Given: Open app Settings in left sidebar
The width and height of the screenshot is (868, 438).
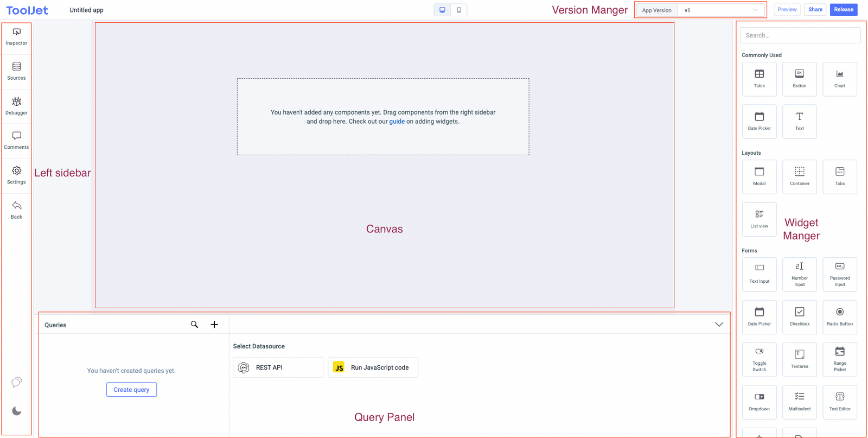Looking at the screenshot, I should pos(16,175).
